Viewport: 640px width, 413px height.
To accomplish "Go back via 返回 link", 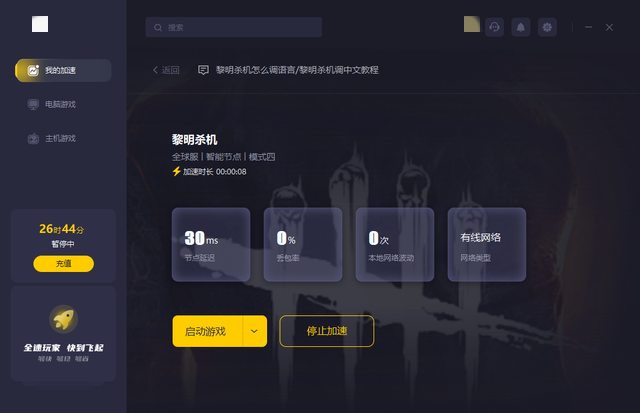I will (x=166, y=70).
